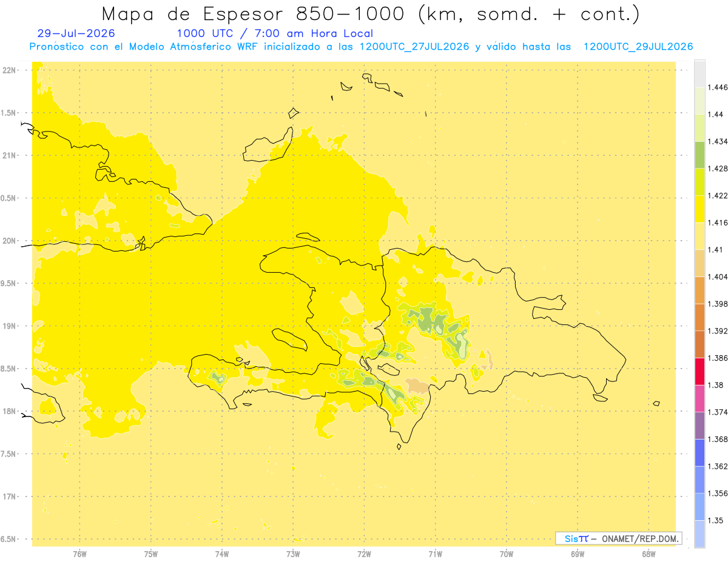728x562 pixels.
Task: Select the red legend swatch between 1.38 and 1.386
Action: [699, 371]
